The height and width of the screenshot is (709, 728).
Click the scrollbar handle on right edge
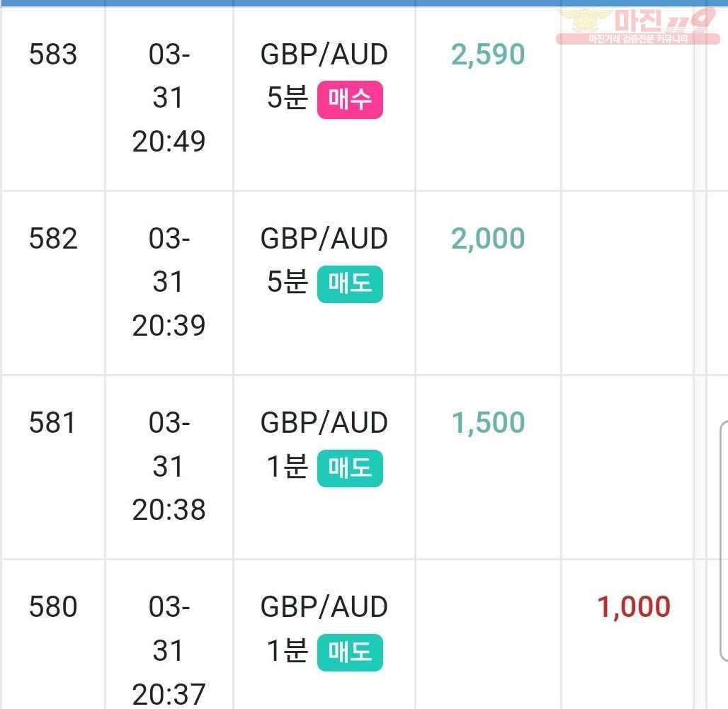point(724,541)
